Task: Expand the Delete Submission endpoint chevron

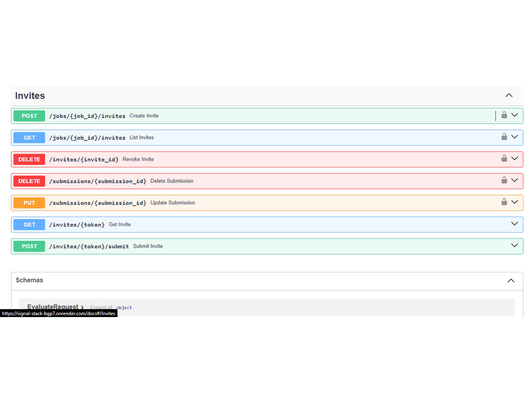Action: [514, 180]
